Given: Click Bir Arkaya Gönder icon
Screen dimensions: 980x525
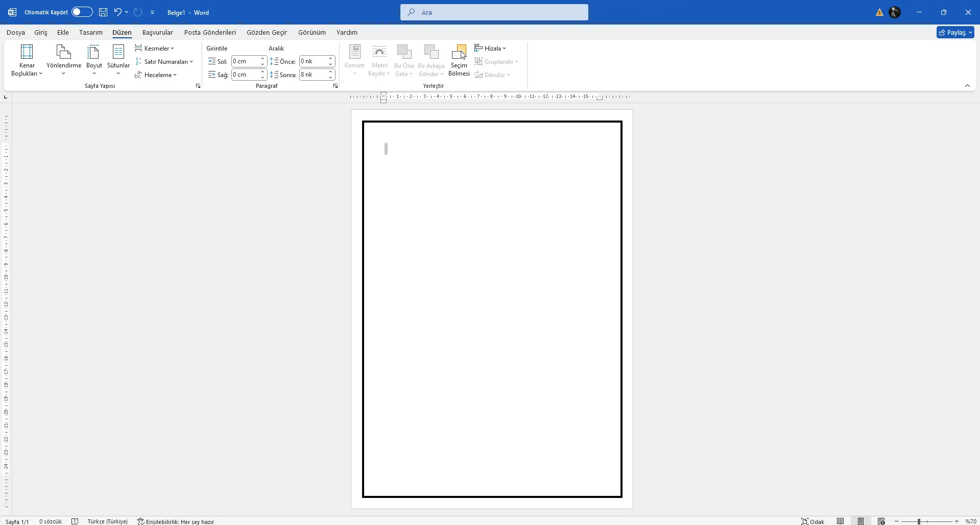Looking at the screenshot, I should pos(431,60).
